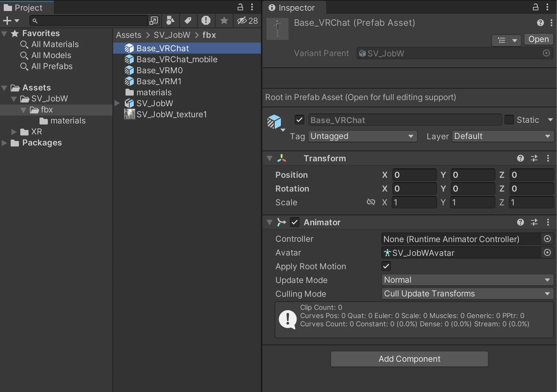Image resolution: width=557 pixels, height=392 pixels.
Task: Click the Animator help icon
Action: point(521,222)
